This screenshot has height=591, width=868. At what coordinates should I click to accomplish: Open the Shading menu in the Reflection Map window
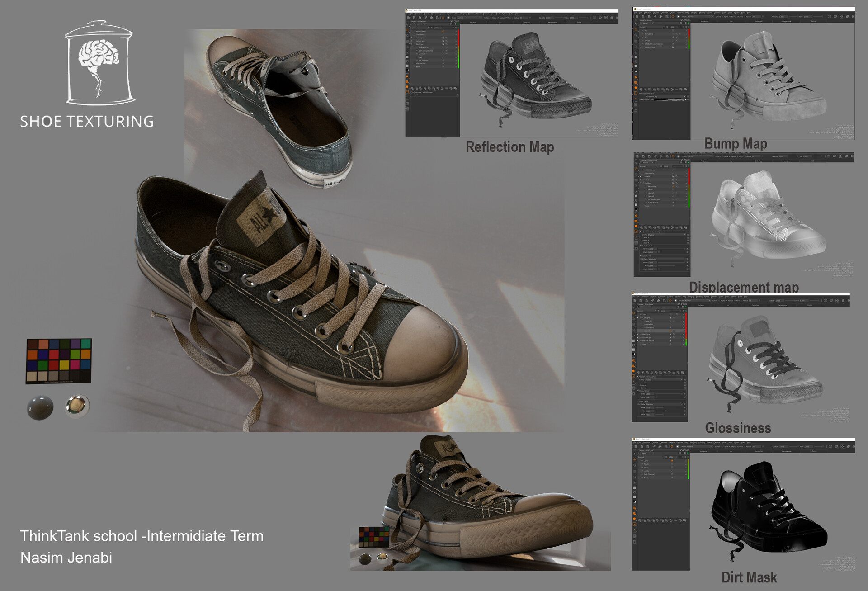[463, 14]
